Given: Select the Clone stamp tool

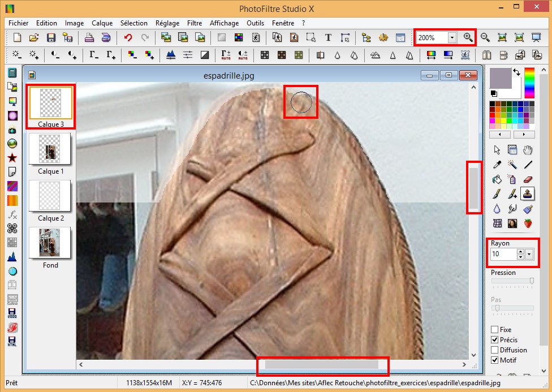Looking at the screenshot, I should 527,193.
